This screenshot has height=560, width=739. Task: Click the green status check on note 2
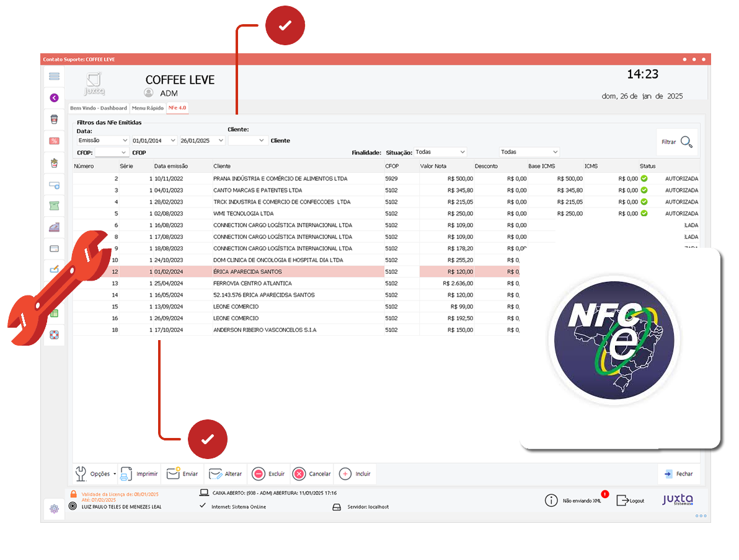click(x=644, y=178)
